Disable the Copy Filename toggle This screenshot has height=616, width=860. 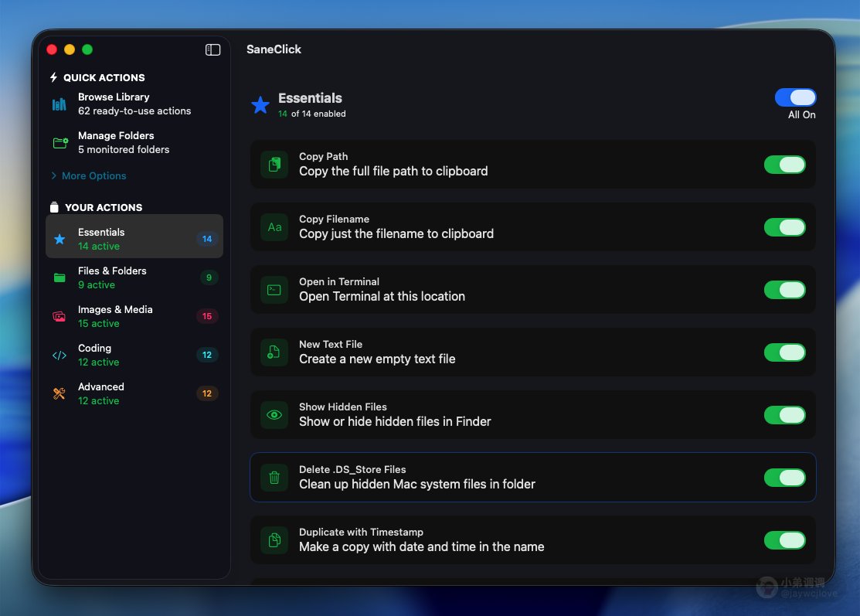[x=785, y=227]
